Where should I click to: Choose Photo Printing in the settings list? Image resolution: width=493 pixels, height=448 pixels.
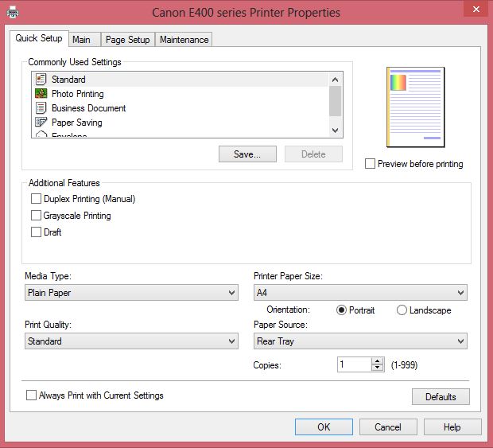[181, 94]
